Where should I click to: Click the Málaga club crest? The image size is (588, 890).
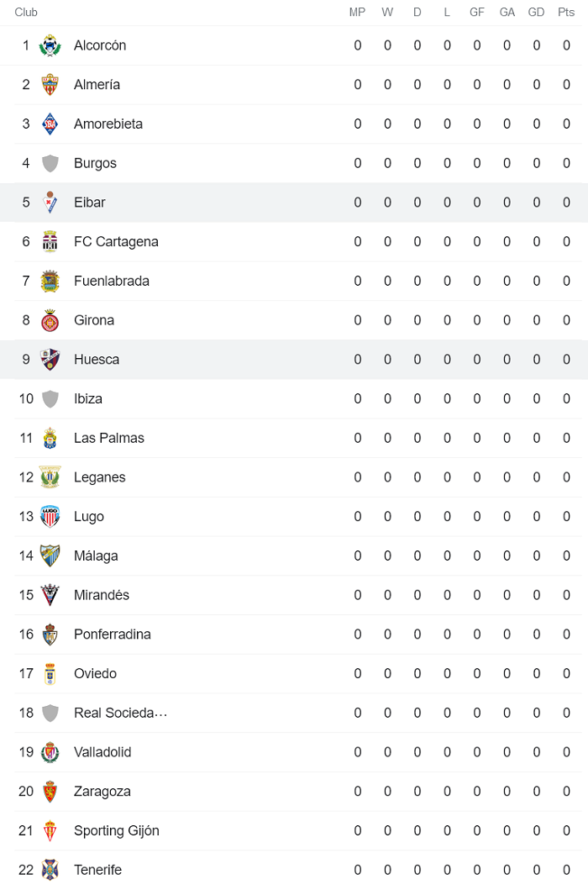pyautogui.click(x=50, y=556)
